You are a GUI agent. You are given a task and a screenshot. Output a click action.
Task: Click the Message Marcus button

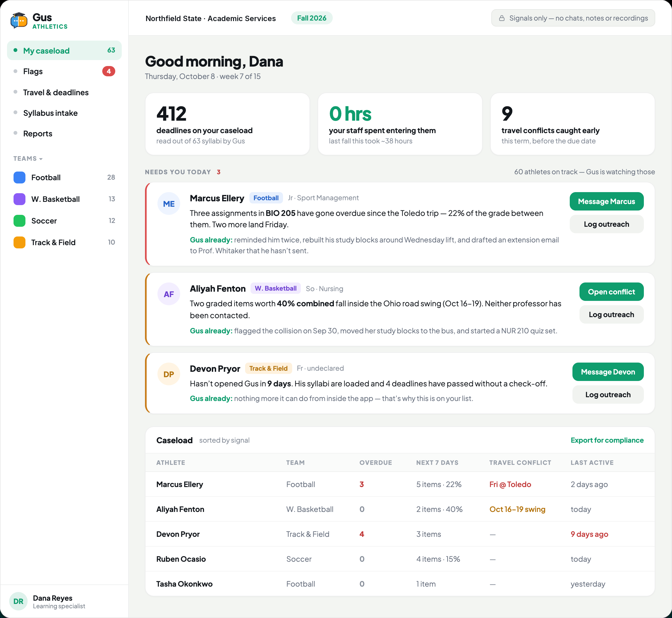[607, 201]
